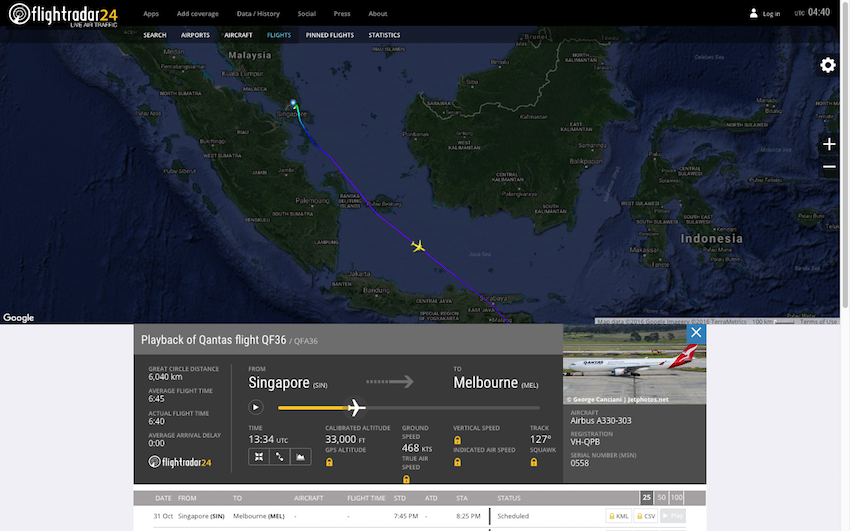Click the Log in user icon
Image resolution: width=850 pixels, height=531 pixels.
coord(753,14)
